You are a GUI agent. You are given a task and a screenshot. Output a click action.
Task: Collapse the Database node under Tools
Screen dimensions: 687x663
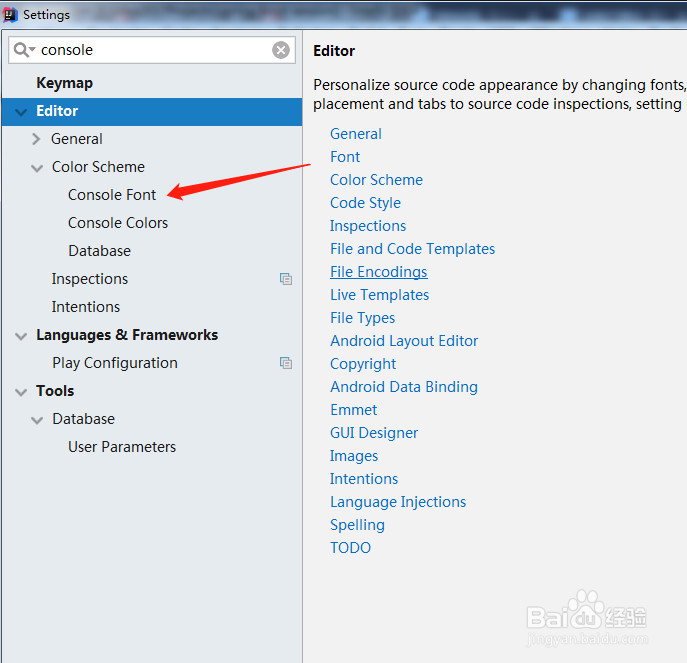(37, 420)
